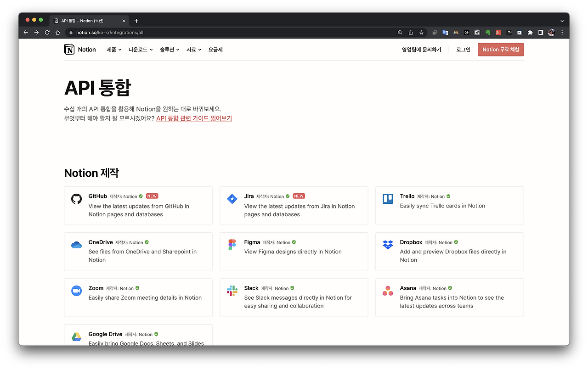Go back with the browser back arrow

(x=26, y=33)
